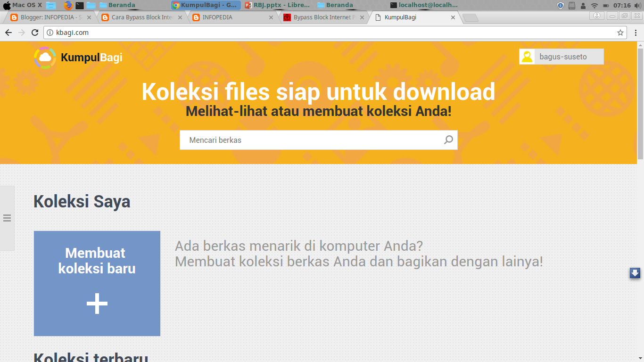View site information icon in address bar

pos(50,33)
